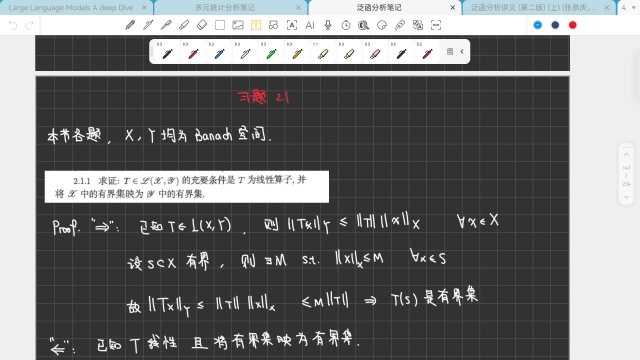Select the pencil tool in top toolbar
Screen dimensions: 640x360
point(148,25)
